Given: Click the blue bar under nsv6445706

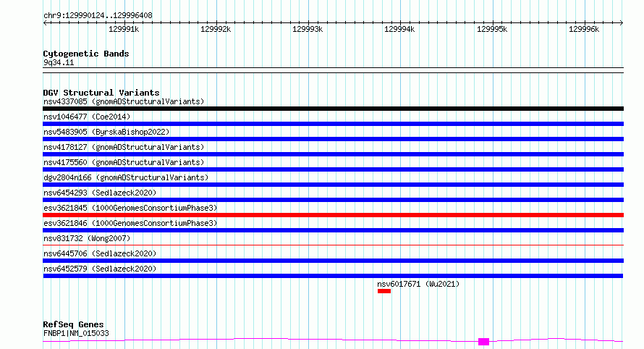Looking at the screenshot, I should pyautogui.click(x=333, y=261).
